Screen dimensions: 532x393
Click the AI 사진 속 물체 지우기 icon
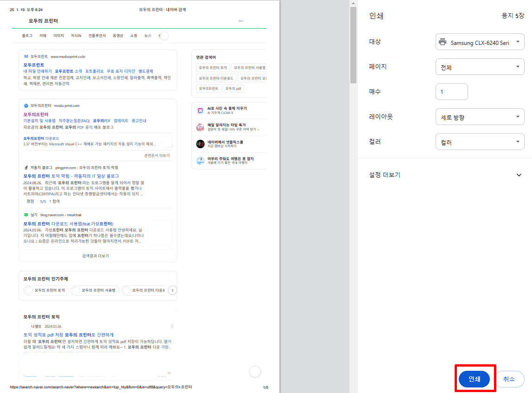200,111
